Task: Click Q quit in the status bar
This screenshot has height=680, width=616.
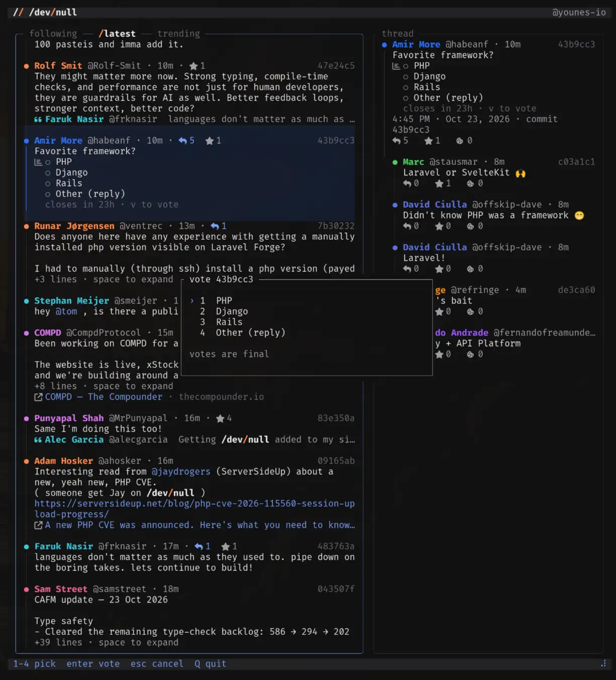Action: tap(210, 664)
